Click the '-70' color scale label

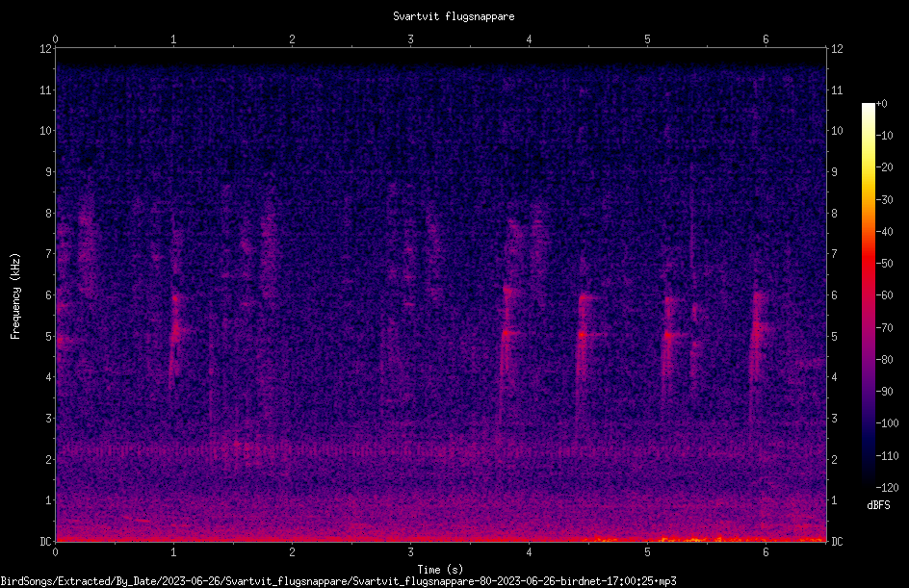click(x=885, y=328)
